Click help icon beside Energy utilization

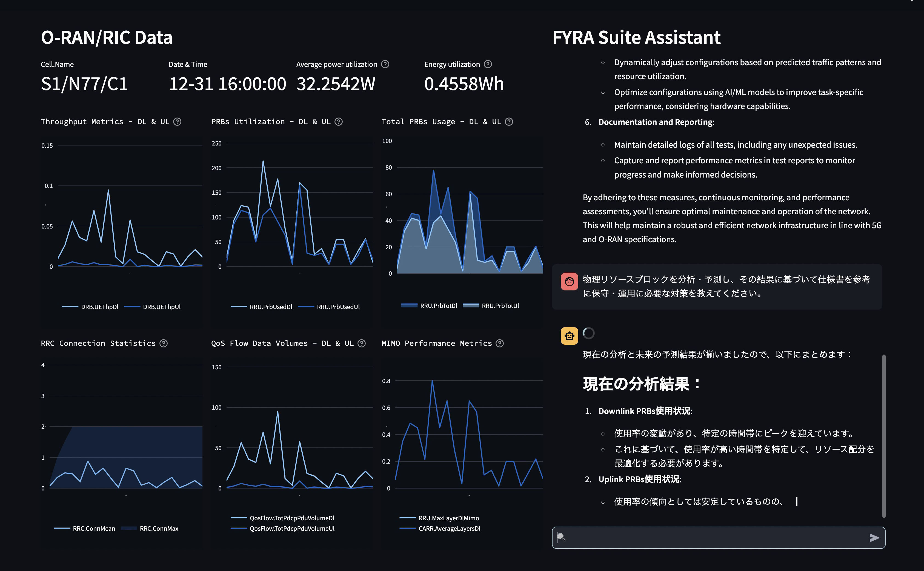[x=488, y=64]
